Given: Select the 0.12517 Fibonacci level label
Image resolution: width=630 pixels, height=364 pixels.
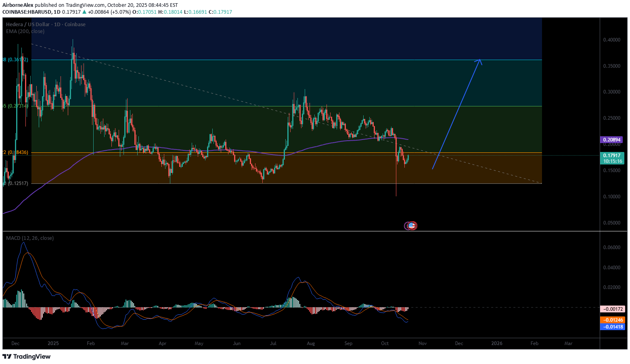Looking at the screenshot, I should pyautogui.click(x=16, y=183).
